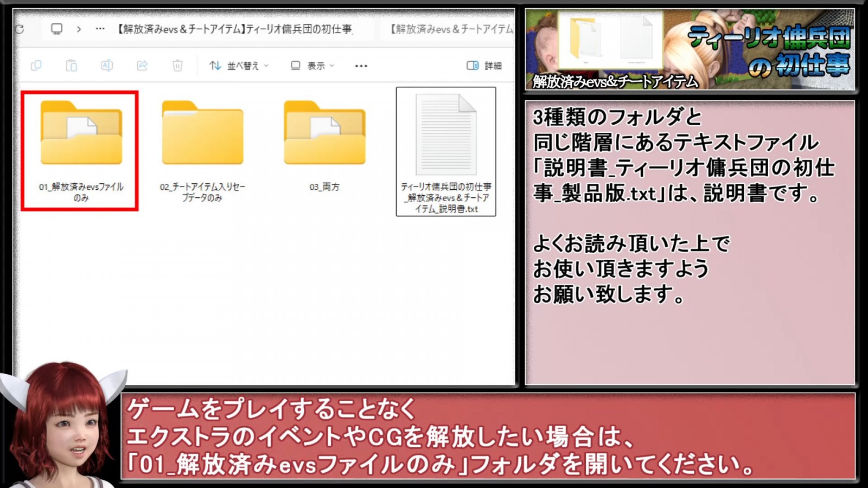Click the 03_両方 name label
Viewport: 868px width, 488px height.
[x=324, y=187]
